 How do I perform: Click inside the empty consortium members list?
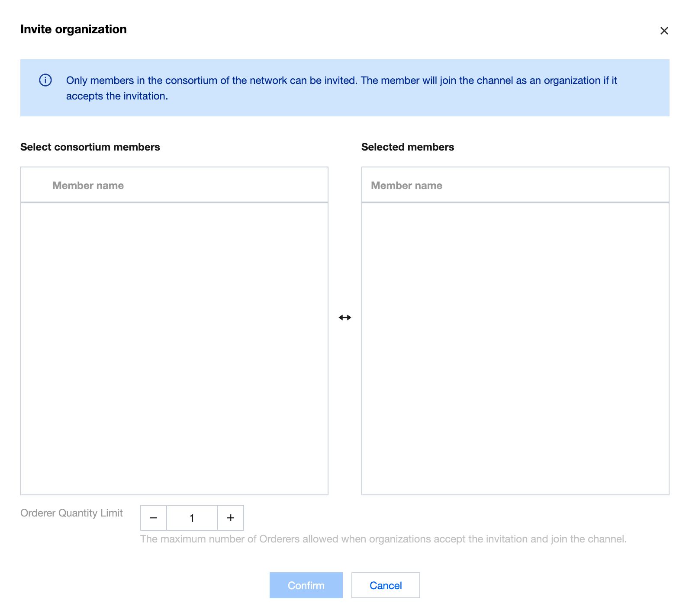(x=174, y=348)
